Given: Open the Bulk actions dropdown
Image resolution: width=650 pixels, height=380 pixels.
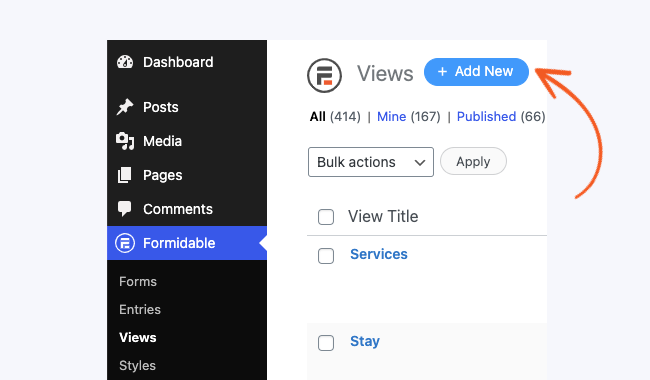Looking at the screenshot, I should tap(371, 162).
